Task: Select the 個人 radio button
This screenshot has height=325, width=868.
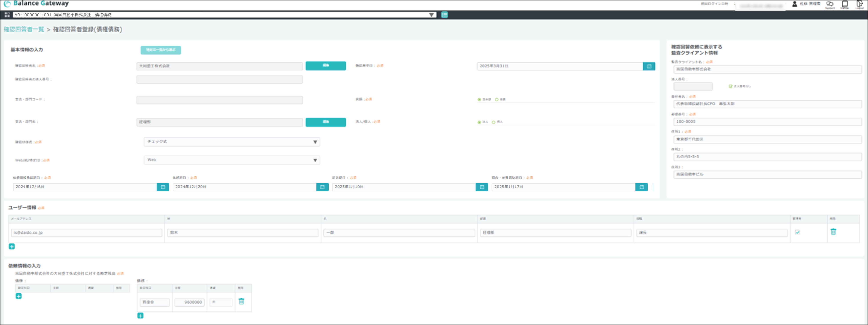Action: tap(494, 122)
